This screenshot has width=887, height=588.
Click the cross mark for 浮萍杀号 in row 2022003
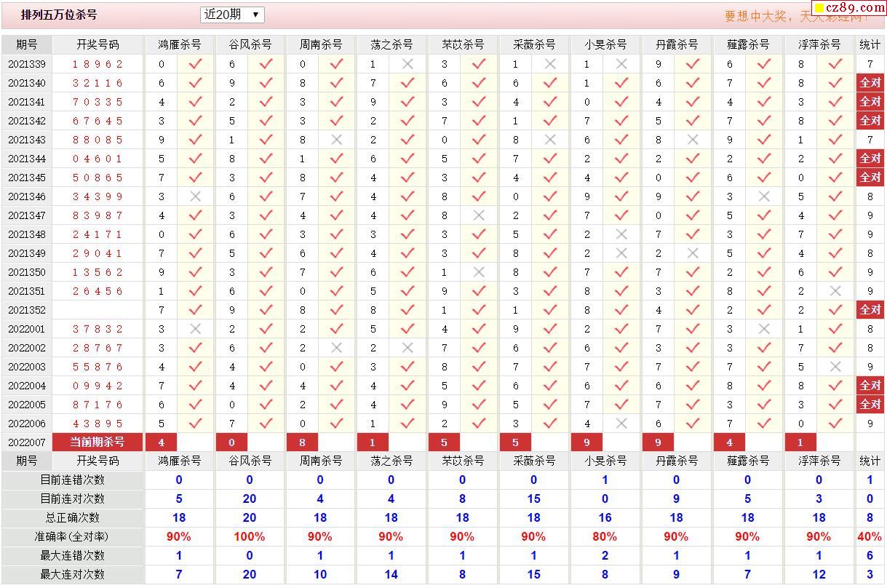pyautogui.click(x=835, y=367)
